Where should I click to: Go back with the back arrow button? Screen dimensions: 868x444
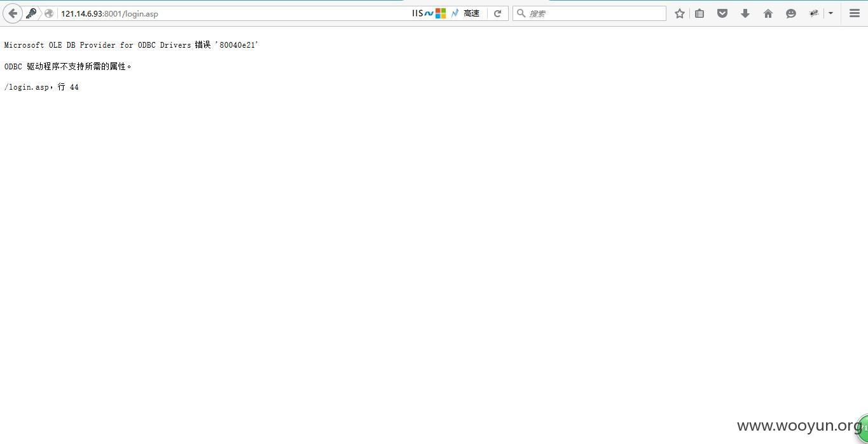[13, 13]
